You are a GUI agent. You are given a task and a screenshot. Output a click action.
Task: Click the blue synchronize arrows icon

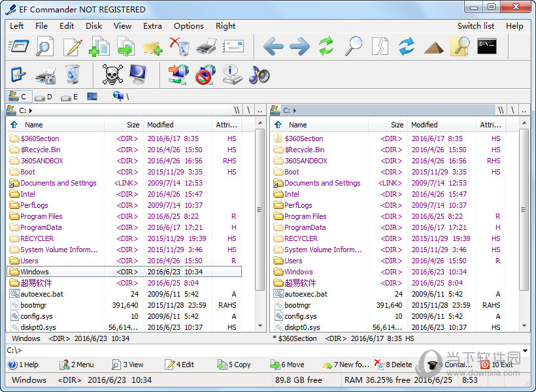407,46
